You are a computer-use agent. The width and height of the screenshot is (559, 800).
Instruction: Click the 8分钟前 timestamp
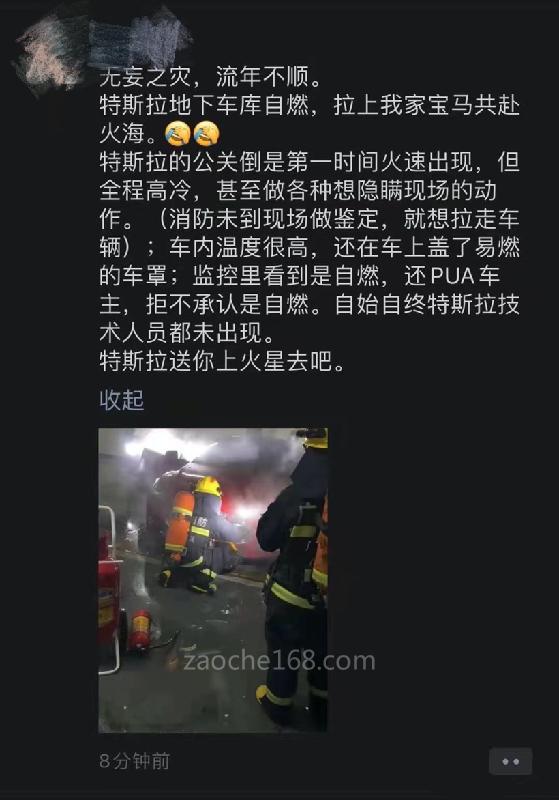135,761
